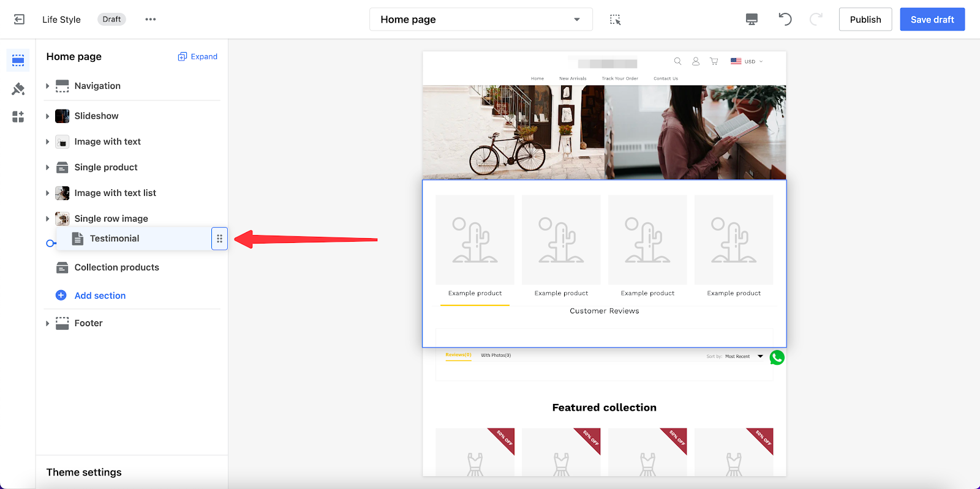Toggle the element inspector selection tool
Screen dimensions: 980x489
pos(616,20)
